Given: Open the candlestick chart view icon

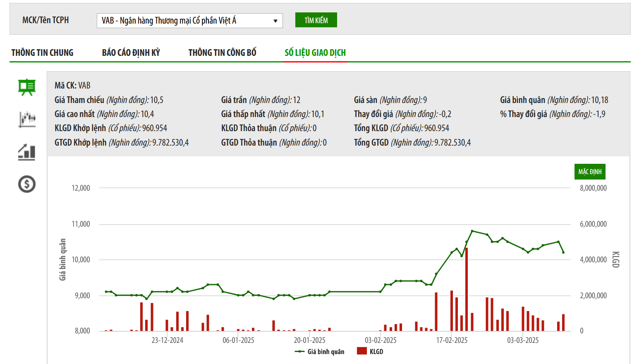Looking at the screenshot, I should click(27, 119).
